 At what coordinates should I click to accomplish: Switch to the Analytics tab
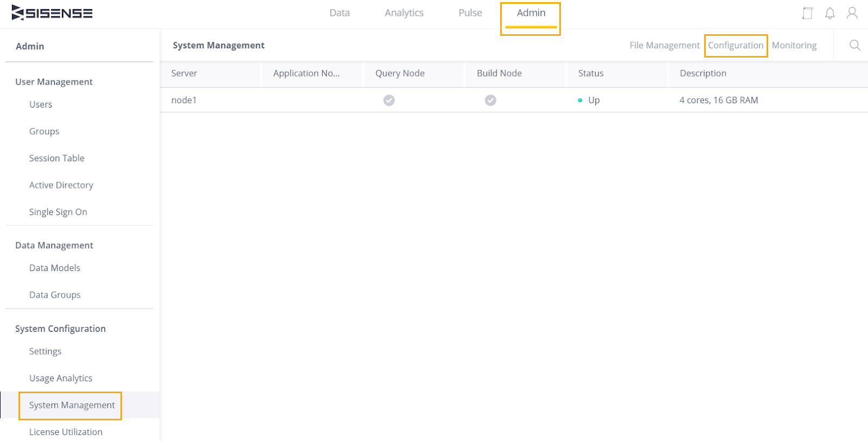[404, 13]
